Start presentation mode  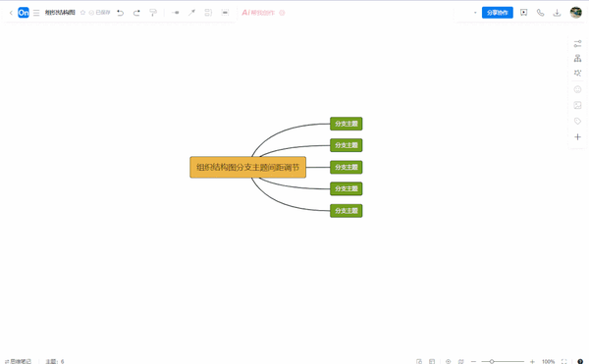(523, 13)
